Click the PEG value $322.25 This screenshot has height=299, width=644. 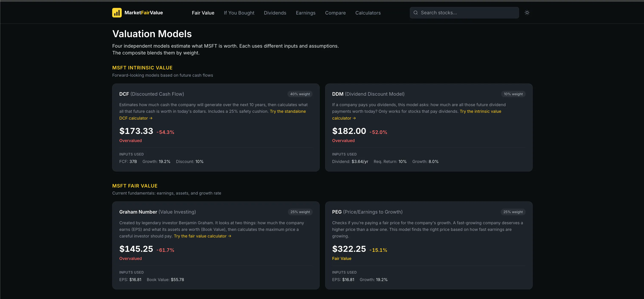click(x=349, y=249)
